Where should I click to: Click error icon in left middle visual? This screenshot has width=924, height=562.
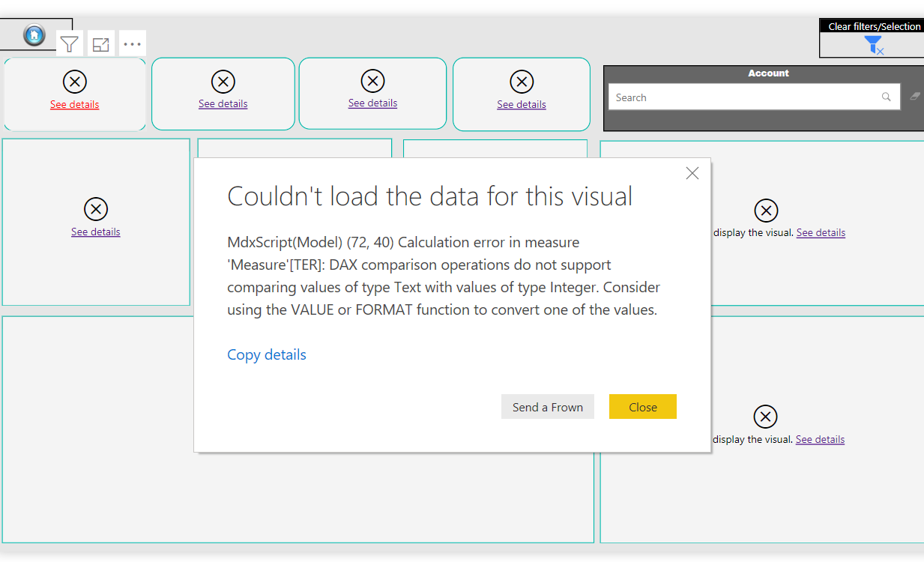96,209
